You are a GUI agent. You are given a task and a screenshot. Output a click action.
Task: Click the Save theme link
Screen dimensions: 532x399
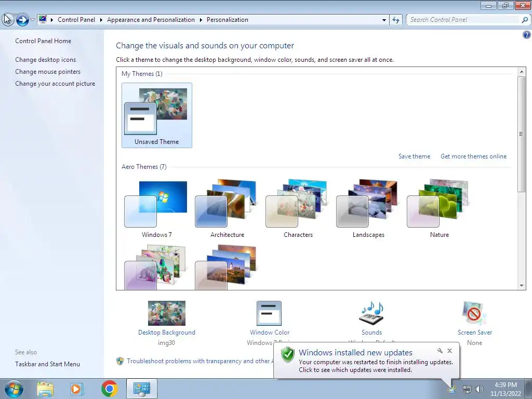coord(414,156)
